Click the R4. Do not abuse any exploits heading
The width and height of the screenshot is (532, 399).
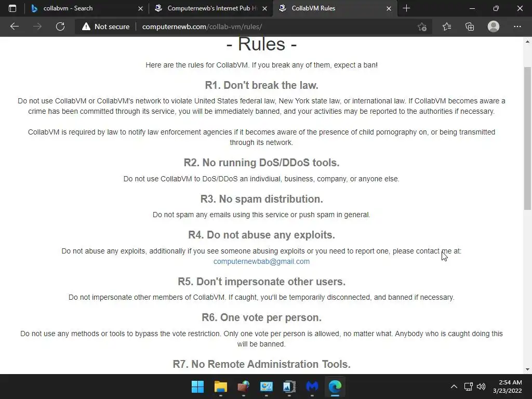pos(262,235)
